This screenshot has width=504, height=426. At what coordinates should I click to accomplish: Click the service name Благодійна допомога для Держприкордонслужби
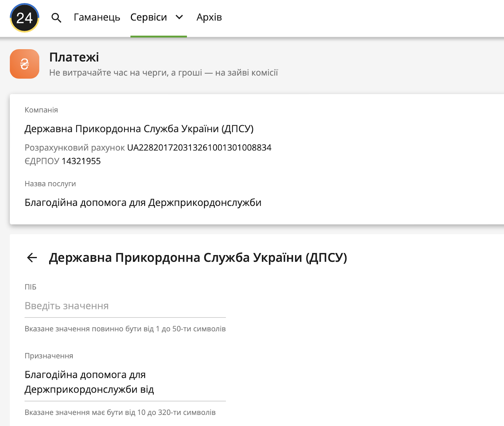tap(143, 202)
